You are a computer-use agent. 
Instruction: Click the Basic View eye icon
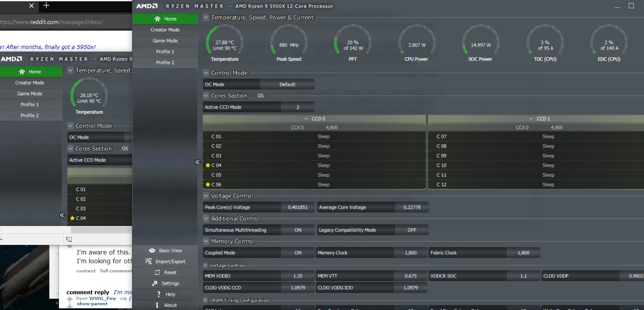coord(152,251)
